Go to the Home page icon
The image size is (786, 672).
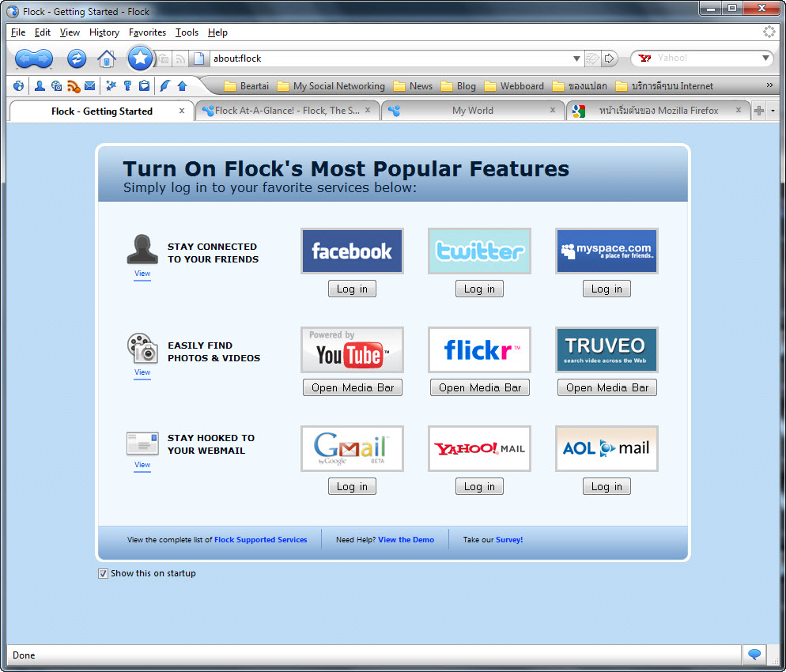[106, 59]
